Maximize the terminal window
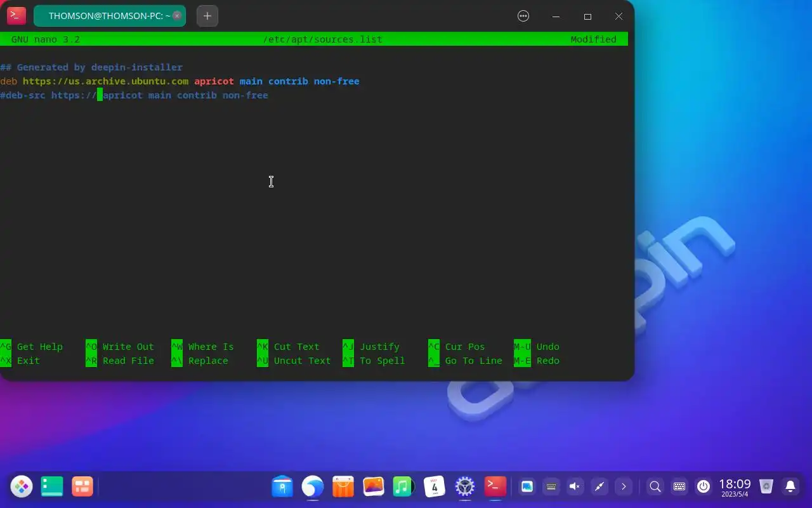 point(587,17)
